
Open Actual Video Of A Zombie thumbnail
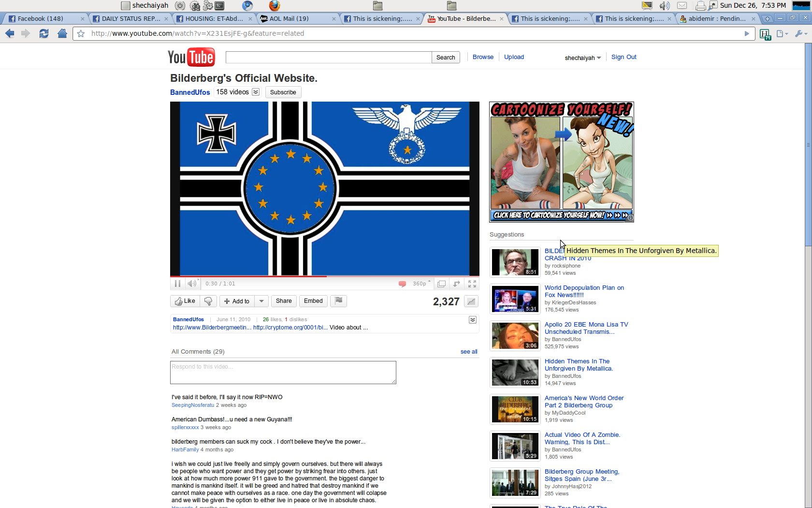click(x=515, y=446)
